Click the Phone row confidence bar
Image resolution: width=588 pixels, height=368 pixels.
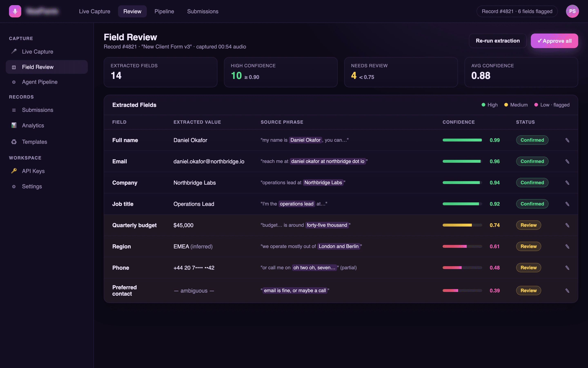(x=462, y=268)
